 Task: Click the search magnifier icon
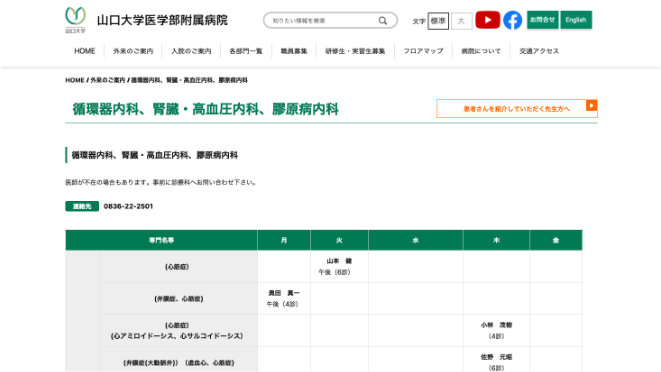383,21
